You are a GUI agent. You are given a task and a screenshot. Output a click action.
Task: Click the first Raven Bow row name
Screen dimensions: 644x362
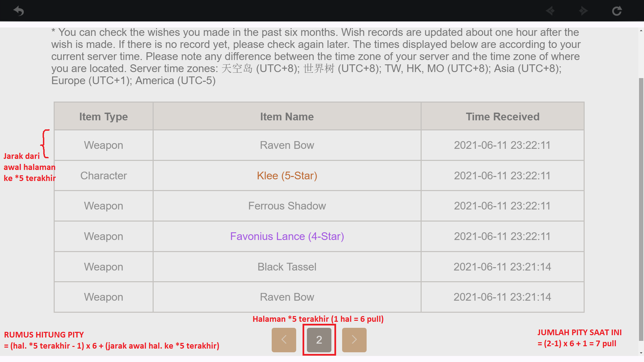pos(287,145)
